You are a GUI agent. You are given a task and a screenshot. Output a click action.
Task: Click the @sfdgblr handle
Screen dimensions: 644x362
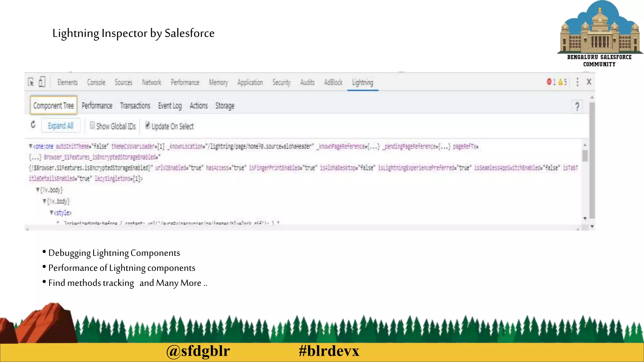coord(198,351)
